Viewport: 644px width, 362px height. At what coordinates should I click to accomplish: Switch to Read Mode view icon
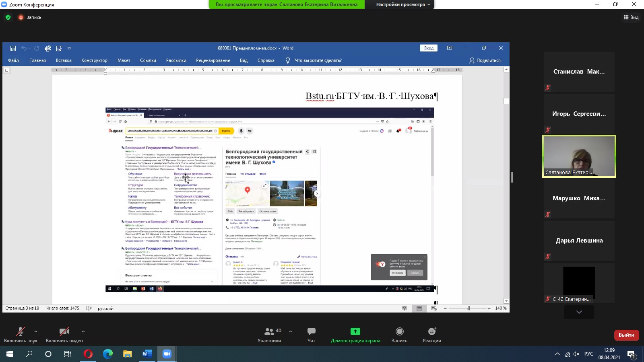404,308
